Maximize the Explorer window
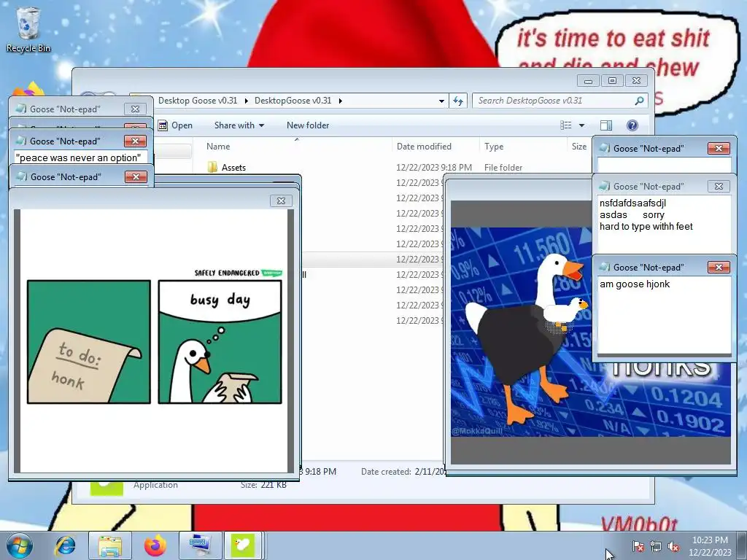Viewport: 747px width, 560px height. (x=612, y=80)
